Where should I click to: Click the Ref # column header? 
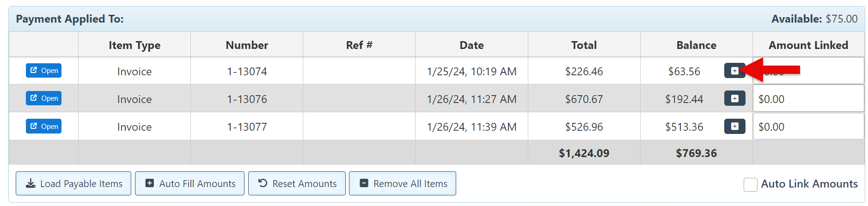click(359, 45)
